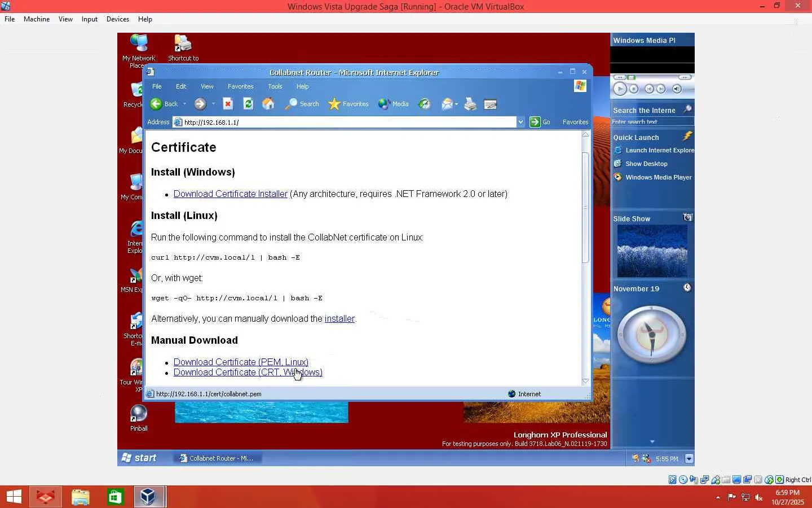Open File Explorer on the host taskbar

coord(81,497)
